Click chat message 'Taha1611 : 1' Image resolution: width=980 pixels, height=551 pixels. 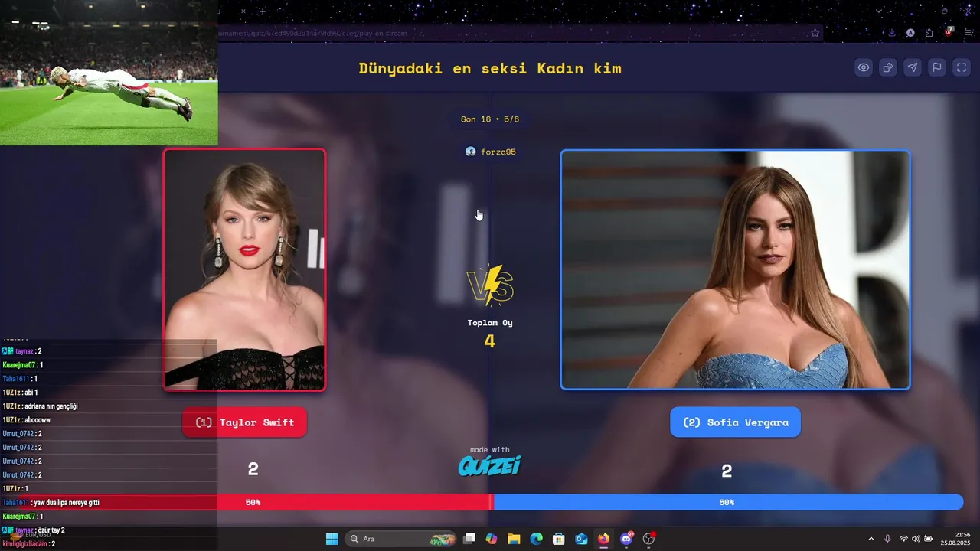[x=20, y=379]
